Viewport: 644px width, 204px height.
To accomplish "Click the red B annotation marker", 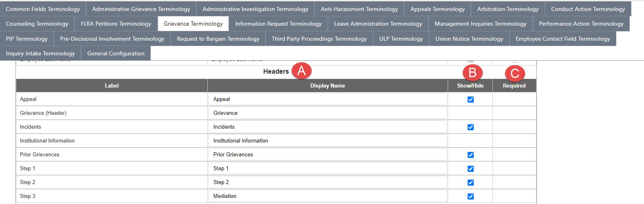I will pyautogui.click(x=473, y=72).
